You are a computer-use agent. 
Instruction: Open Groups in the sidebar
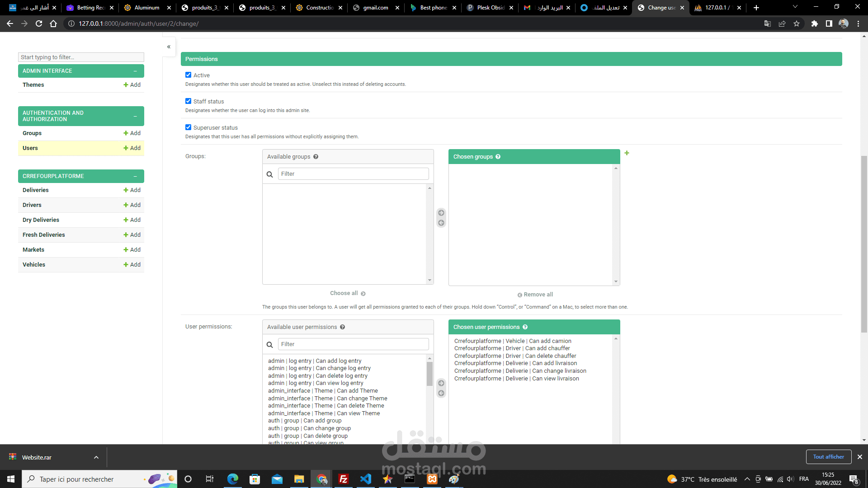coord(32,133)
